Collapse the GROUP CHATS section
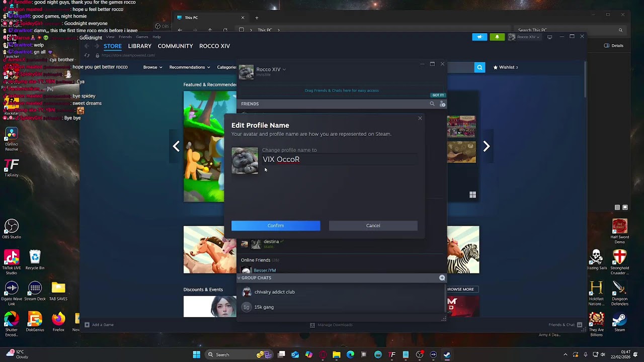 pos(238,278)
